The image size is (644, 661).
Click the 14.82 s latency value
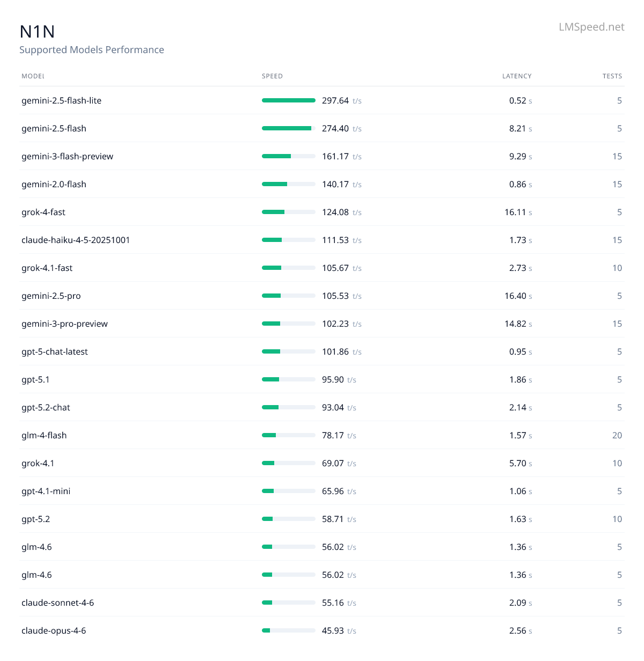[518, 324]
